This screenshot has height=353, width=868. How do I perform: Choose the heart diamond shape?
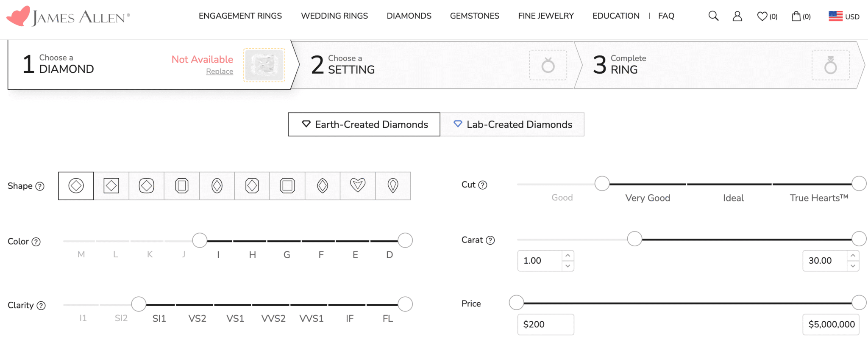[x=358, y=186]
